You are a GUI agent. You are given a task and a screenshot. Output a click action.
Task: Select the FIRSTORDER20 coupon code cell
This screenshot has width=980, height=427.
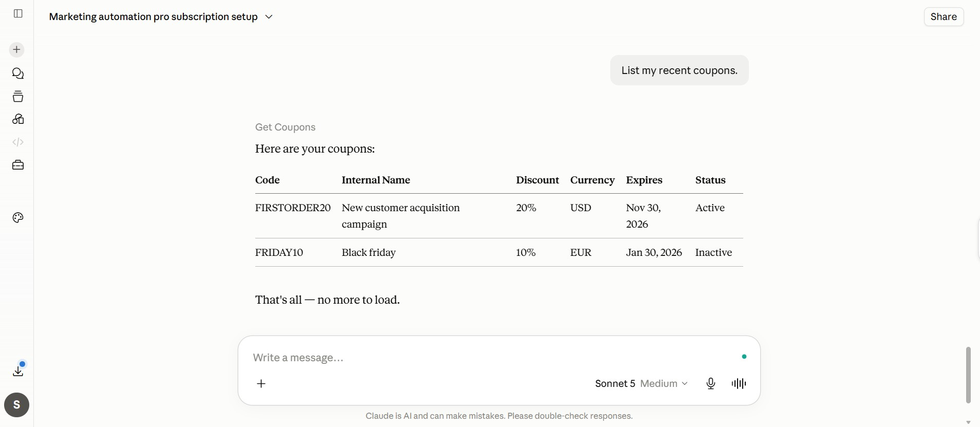(x=293, y=208)
